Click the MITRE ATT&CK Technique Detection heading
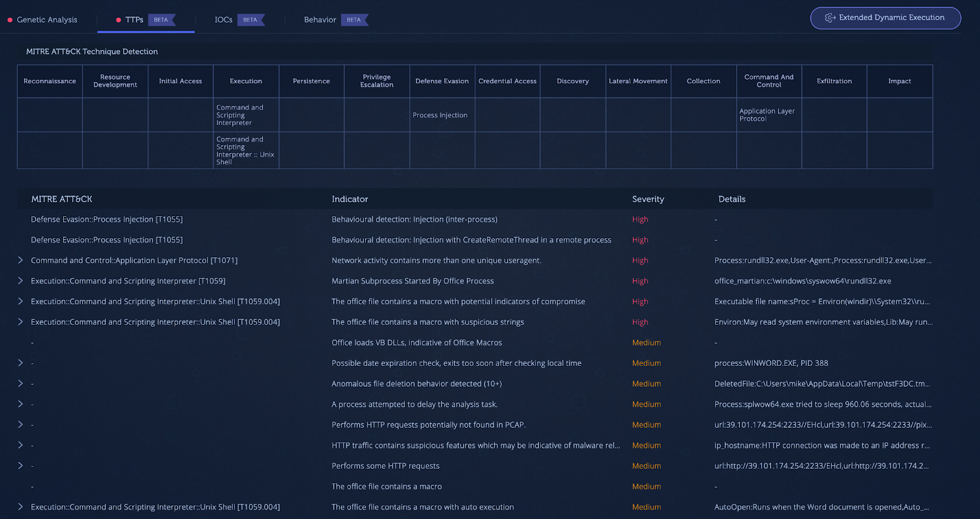Viewport: 980px width, 519px height. [92, 51]
